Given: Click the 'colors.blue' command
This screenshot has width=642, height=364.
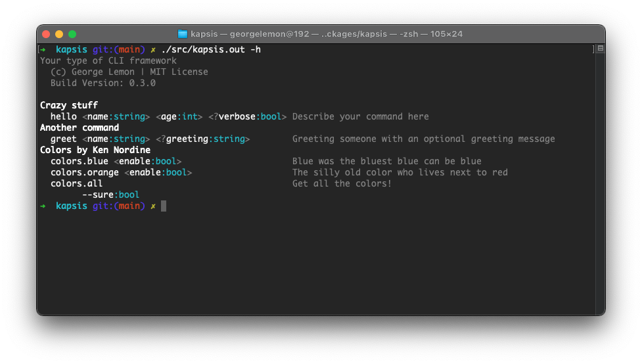Looking at the screenshot, I should pos(80,162).
